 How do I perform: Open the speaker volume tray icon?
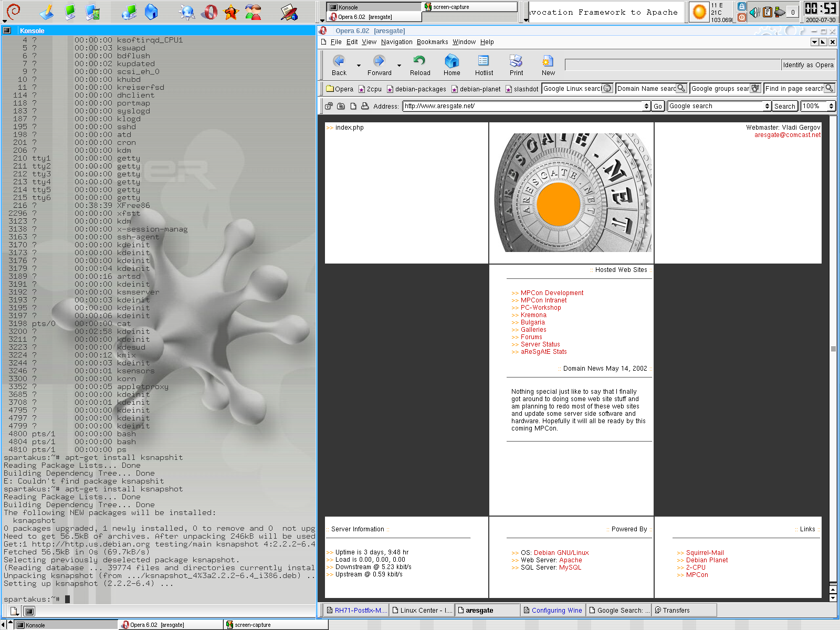(x=754, y=12)
